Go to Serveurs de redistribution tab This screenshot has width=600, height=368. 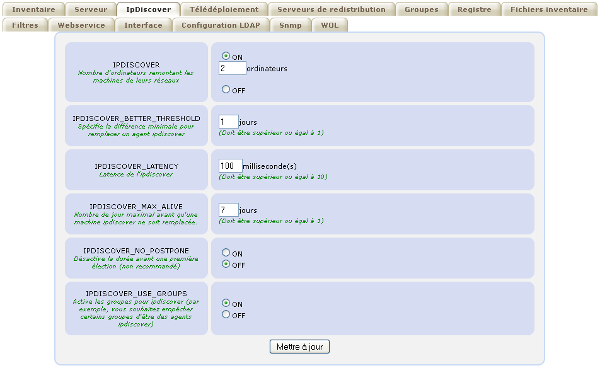click(331, 10)
